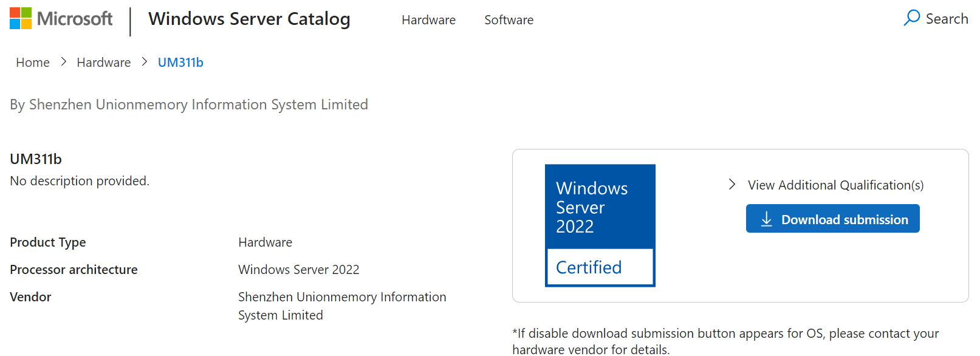The width and height of the screenshot is (980, 356).
Task: Open the Windows Server Catalog title link
Action: 249,19
